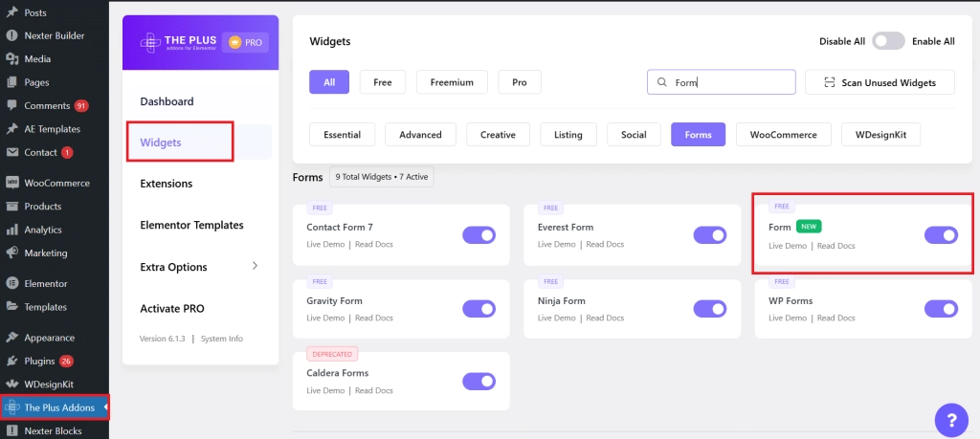Click the Contact envelope icon
Screen dimensions: 980x439
[x=11, y=152]
